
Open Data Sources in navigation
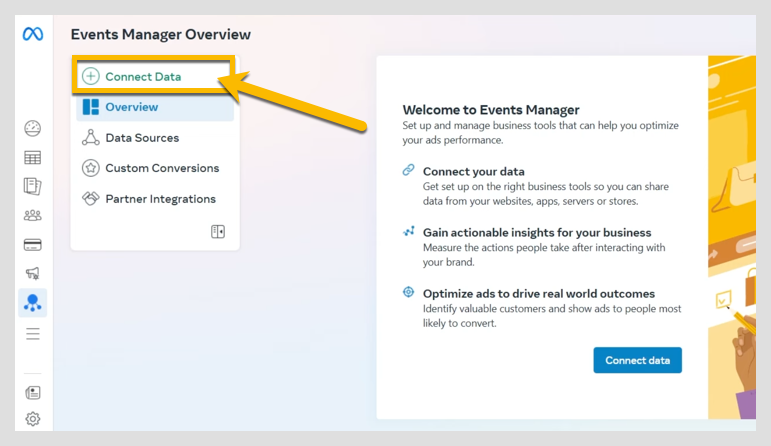click(x=142, y=138)
